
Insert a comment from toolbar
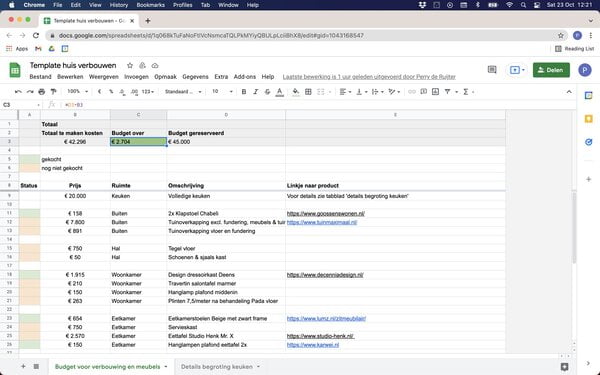click(424, 92)
